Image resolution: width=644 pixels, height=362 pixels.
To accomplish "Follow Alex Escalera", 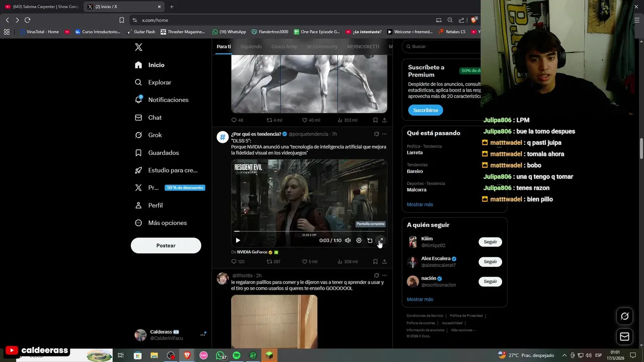I will coord(490,261).
